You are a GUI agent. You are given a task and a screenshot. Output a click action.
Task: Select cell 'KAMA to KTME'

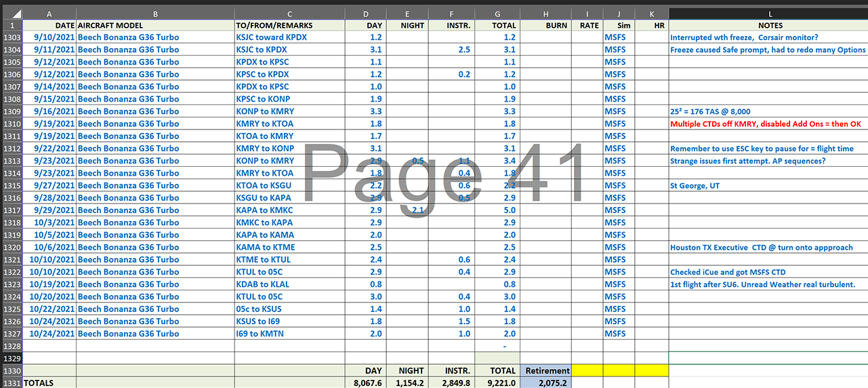pyautogui.click(x=290, y=247)
